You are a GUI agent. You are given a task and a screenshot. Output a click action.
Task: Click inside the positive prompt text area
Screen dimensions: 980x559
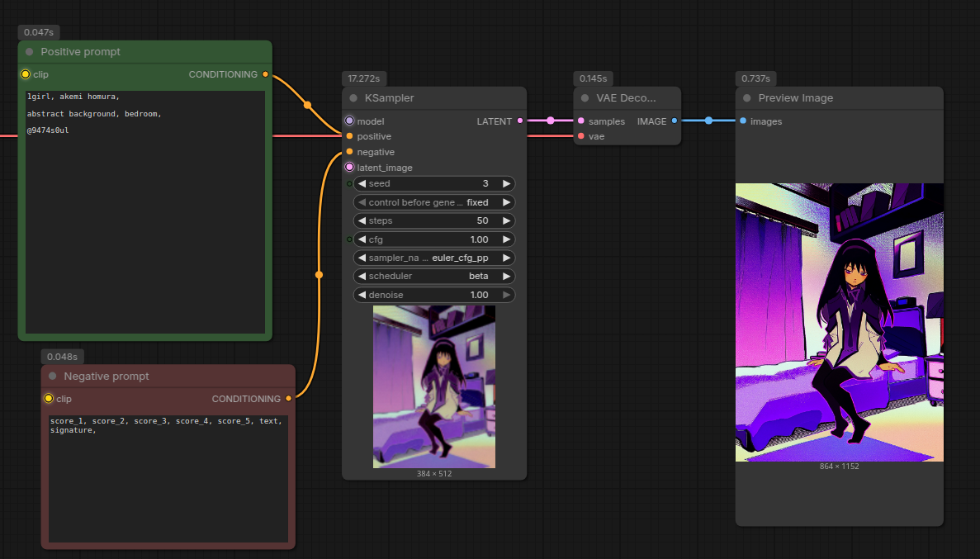click(x=145, y=212)
